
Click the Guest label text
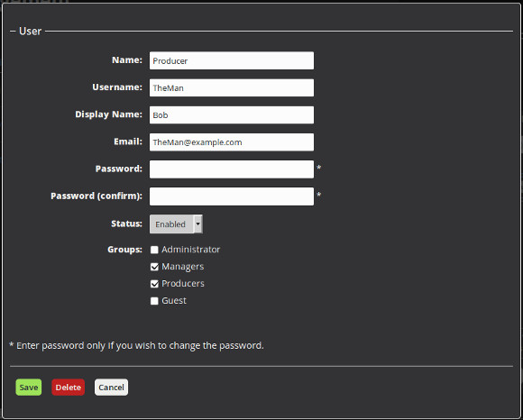(174, 301)
